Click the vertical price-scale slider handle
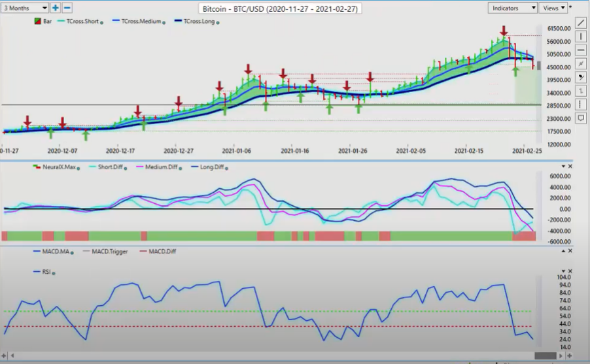 [539, 65]
